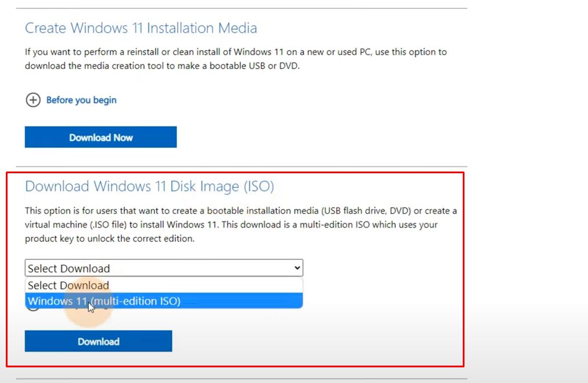Click the circled plus icon above Download Now
The width and height of the screenshot is (588, 383).
[x=34, y=100]
